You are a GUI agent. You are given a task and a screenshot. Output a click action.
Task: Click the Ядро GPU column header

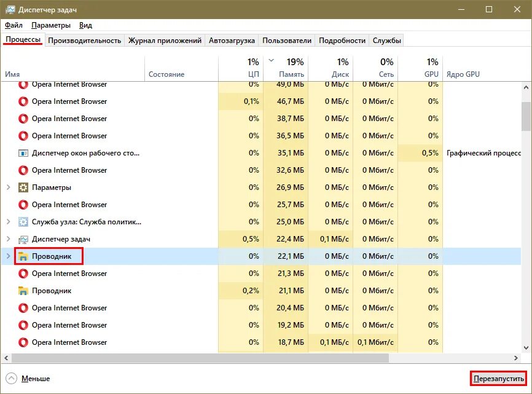coord(482,69)
